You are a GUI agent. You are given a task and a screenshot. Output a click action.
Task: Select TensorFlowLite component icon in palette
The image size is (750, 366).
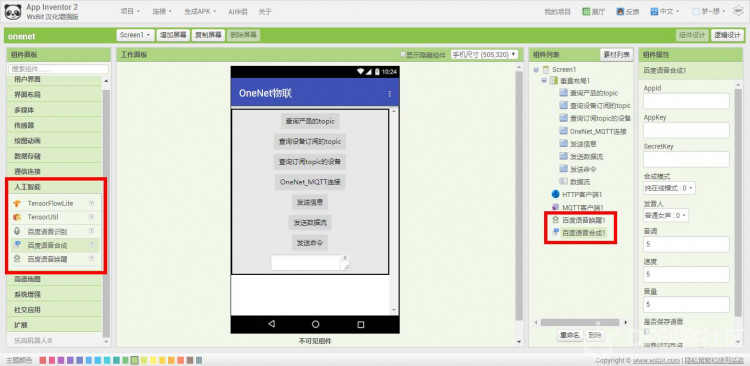(17, 204)
